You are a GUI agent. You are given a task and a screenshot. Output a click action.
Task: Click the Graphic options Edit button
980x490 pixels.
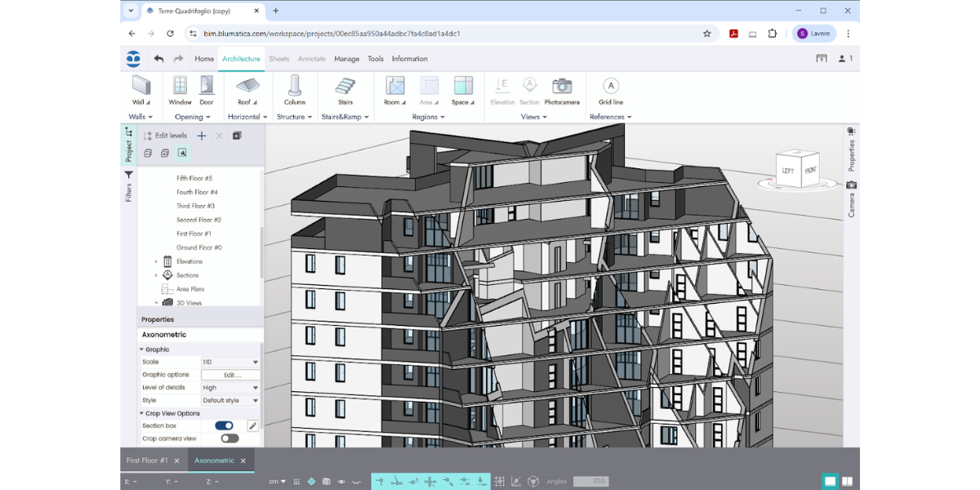(232, 375)
